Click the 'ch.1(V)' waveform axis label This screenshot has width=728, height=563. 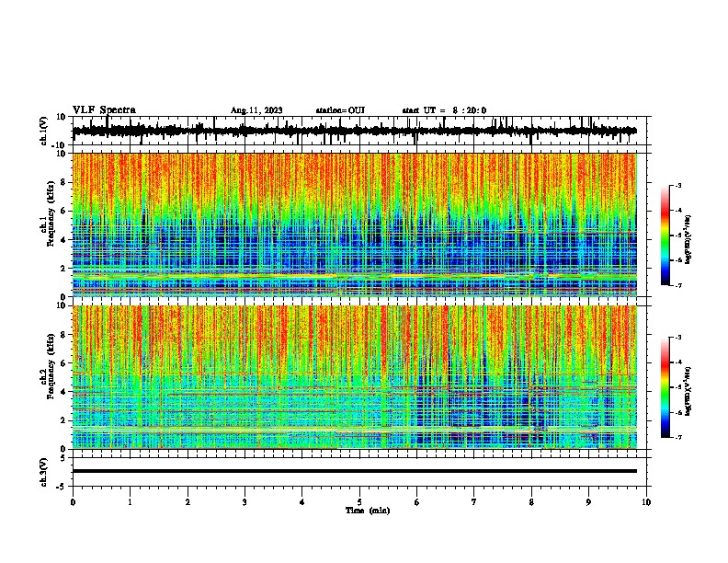(44, 131)
